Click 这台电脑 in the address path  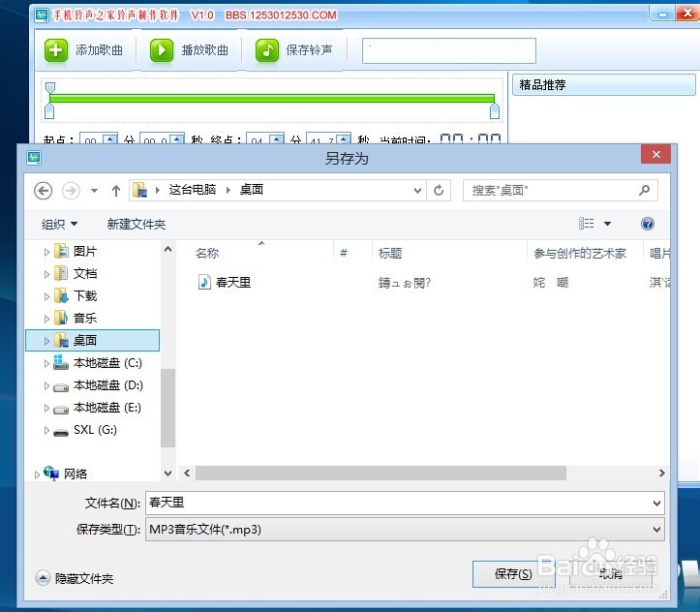pos(193,190)
